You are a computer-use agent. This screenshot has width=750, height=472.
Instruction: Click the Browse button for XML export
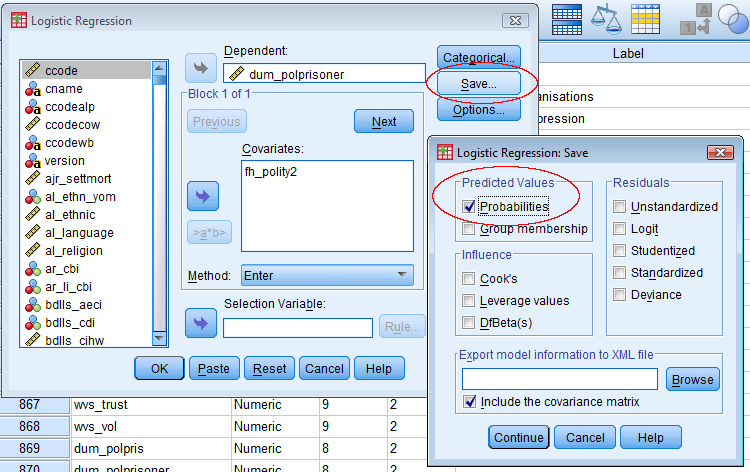[692, 379]
